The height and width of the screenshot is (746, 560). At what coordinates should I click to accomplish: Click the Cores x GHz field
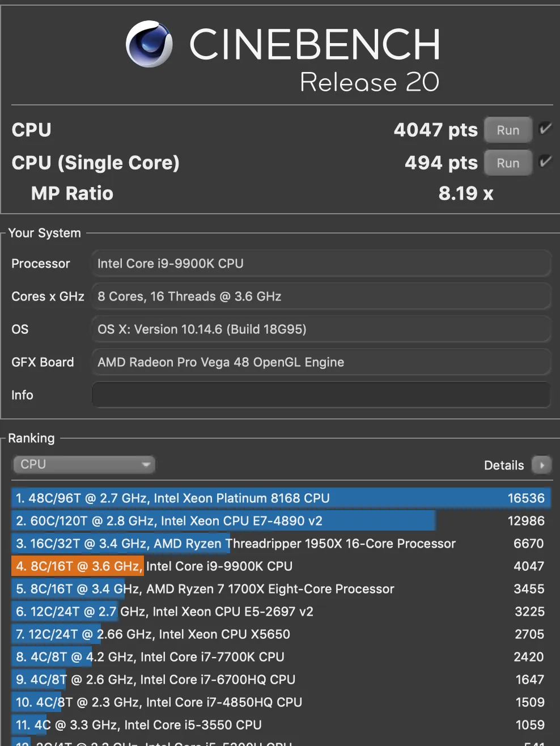pyautogui.click(x=320, y=296)
